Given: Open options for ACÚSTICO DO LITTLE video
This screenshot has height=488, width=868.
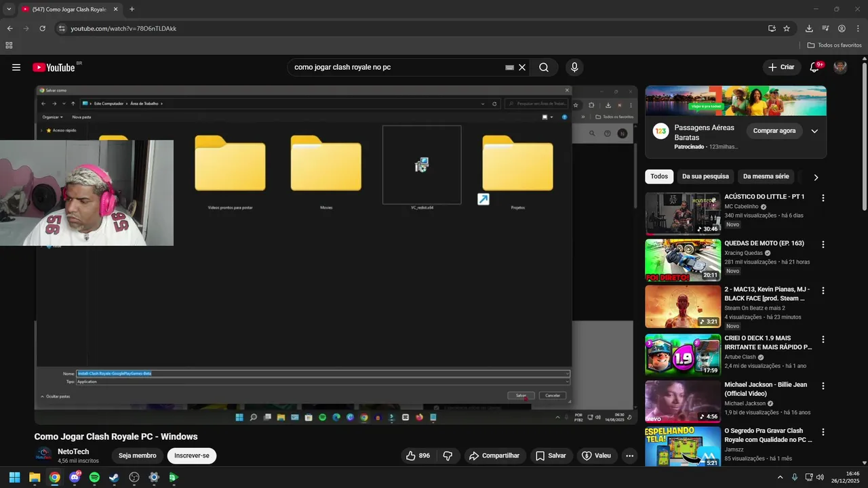Looking at the screenshot, I should tap(823, 198).
